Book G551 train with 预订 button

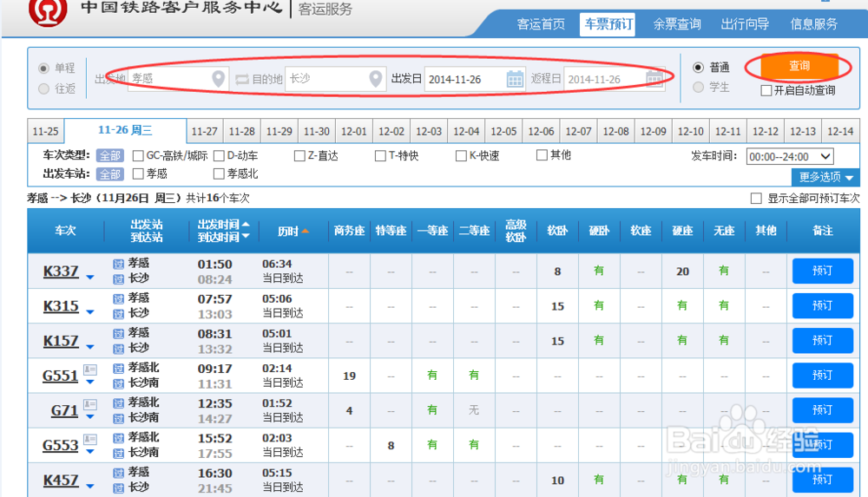pos(823,376)
